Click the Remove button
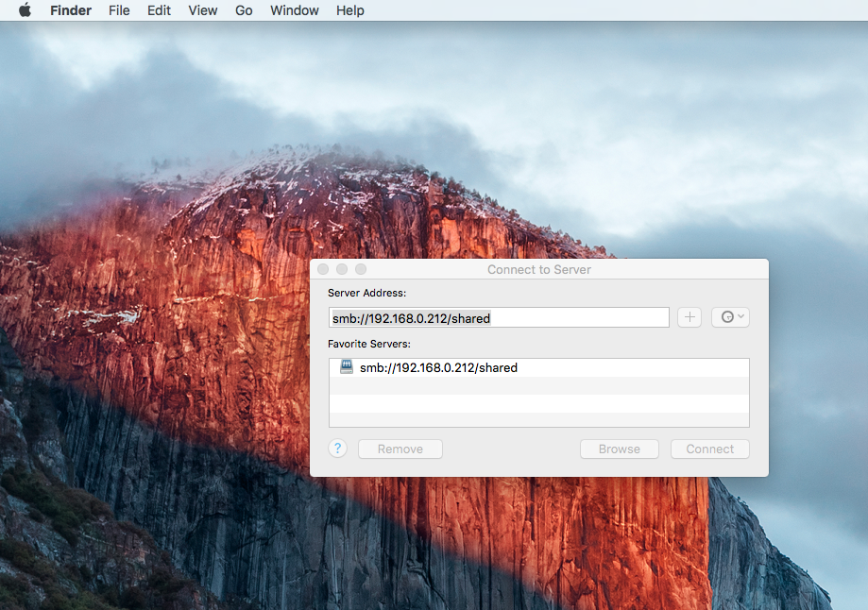The width and height of the screenshot is (868, 610). (400, 449)
